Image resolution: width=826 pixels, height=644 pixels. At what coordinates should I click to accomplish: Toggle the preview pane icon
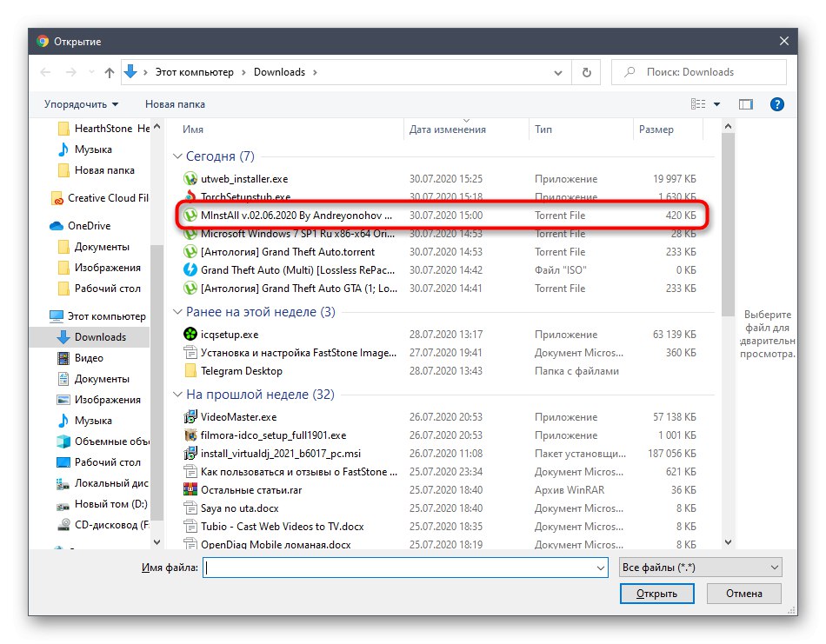(x=745, y=104)
